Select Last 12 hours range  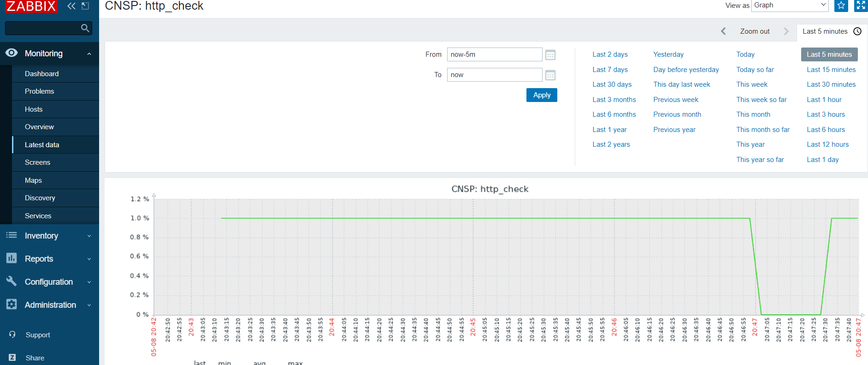coord(828,144)
